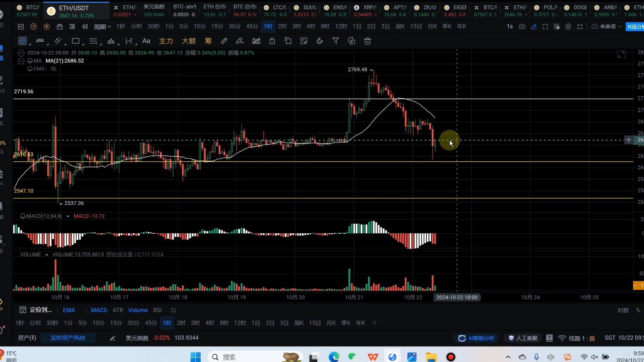Image resolution: width=644 pixels, height=362 pixels.
Task: Click the plus button on price axis
Action: pos(628,140)
